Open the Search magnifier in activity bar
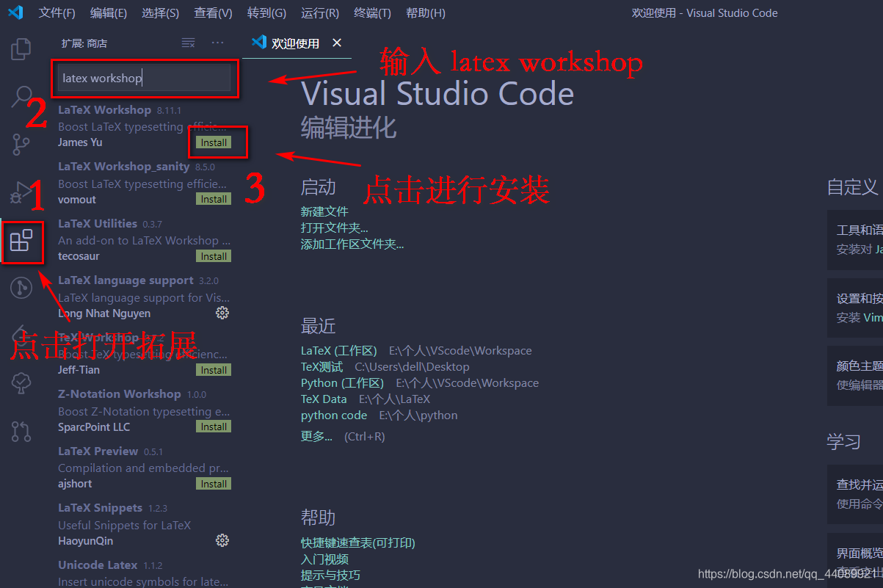 (x=21, y=97)
